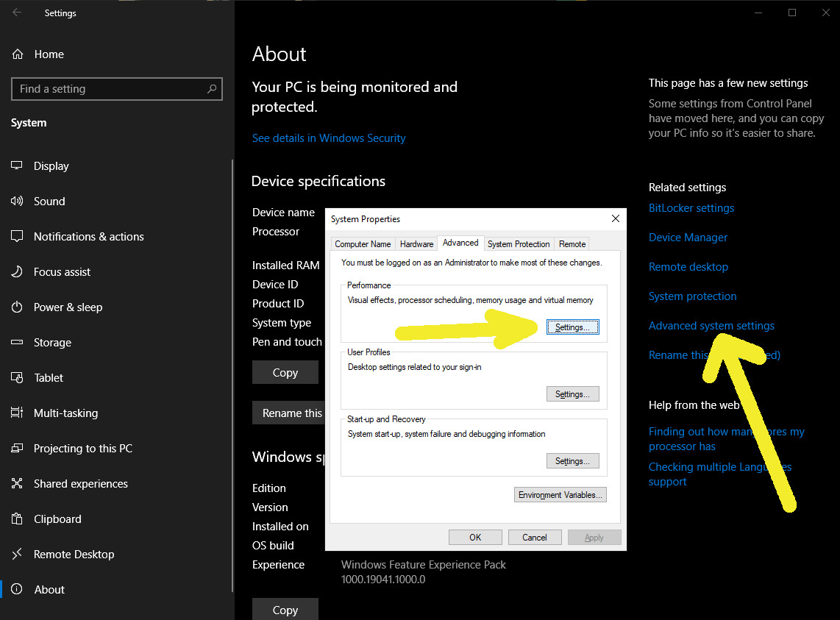
Task: Click the Home icon in Settings sidebar
Action: tap(18, 54)
